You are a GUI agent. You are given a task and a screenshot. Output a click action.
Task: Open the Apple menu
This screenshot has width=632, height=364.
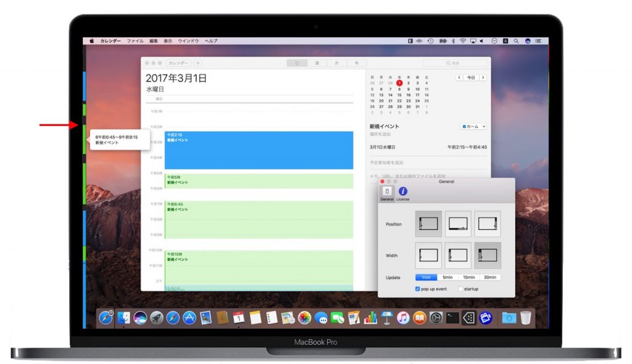point(92,41)
